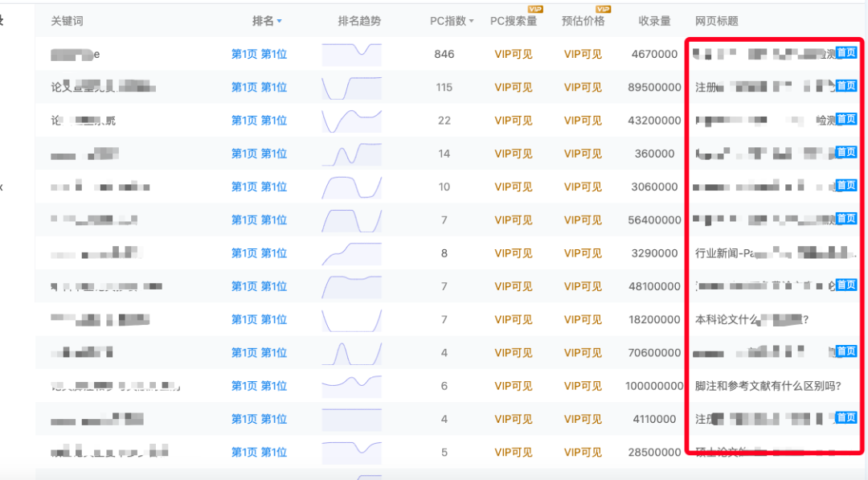Click the 收录量 value 4670000 in the first row
The image size is (868, 480).
point(656,54)
